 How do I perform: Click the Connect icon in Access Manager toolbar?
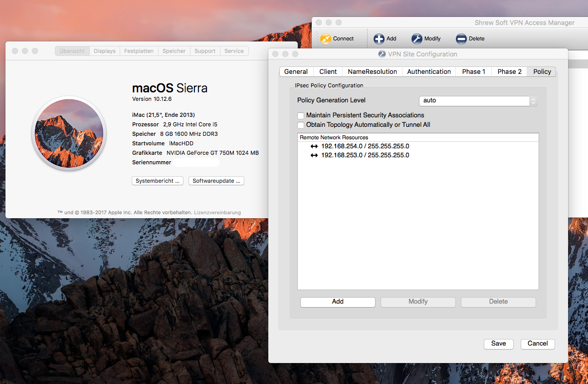(x=326, y=38)
